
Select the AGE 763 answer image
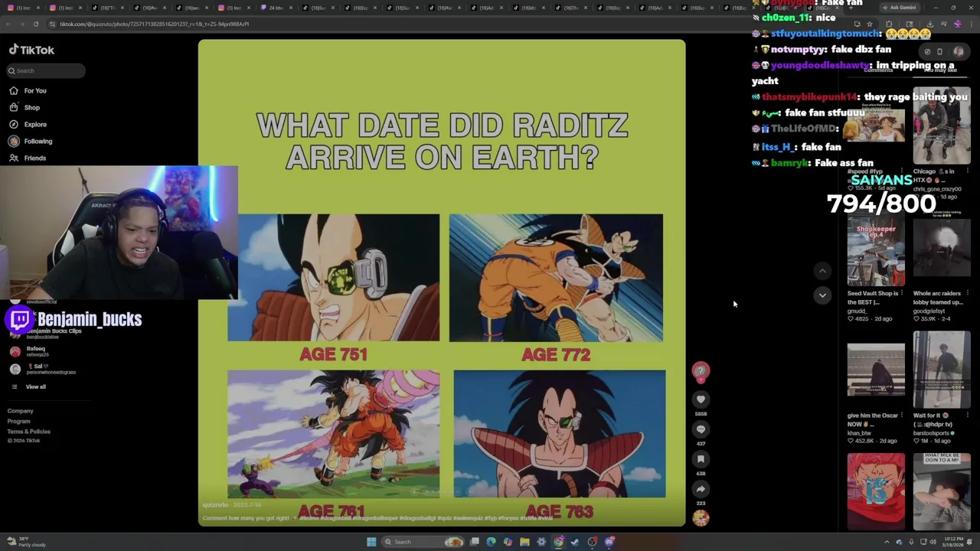[x=560, y=434]
